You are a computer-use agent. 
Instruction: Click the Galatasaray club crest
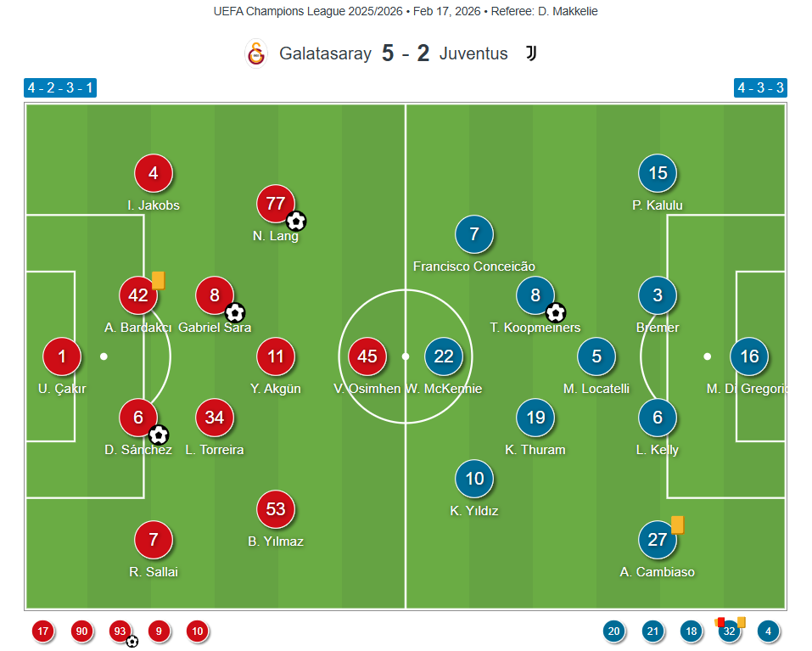click(255, 53)
